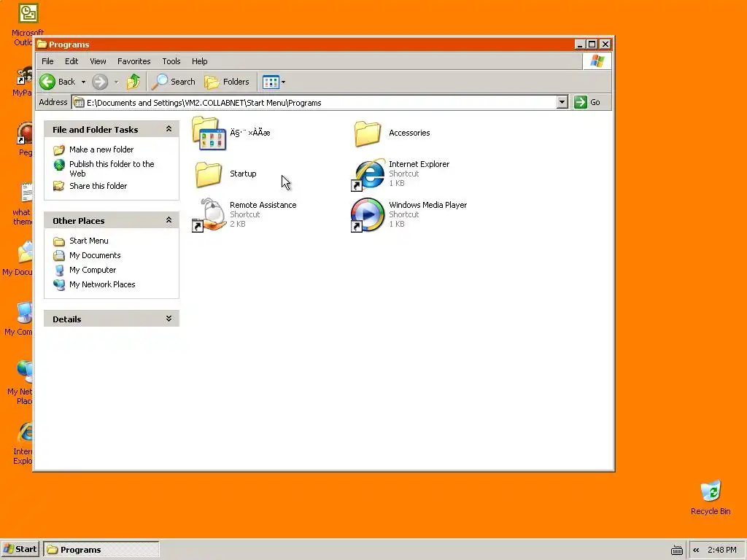Select the Pegasus desktop shortcut icon
This screenshot has height=560, width=747.
tap(25, 133)
